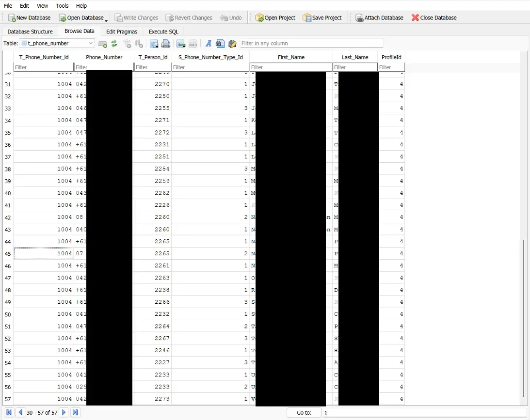Go to the last page of records

click(75, 412)
